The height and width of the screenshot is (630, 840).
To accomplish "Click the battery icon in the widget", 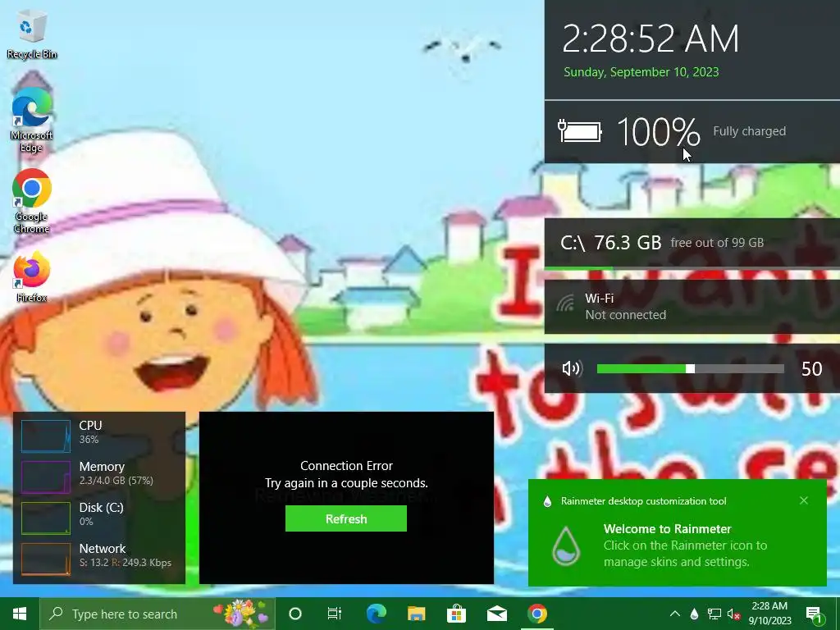I will pos(580,131).
